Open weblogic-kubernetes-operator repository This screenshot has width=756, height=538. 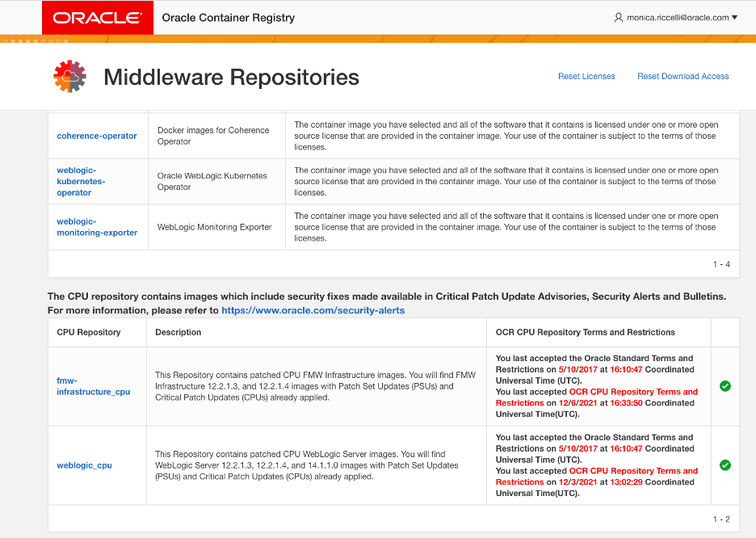pos(81,181)
